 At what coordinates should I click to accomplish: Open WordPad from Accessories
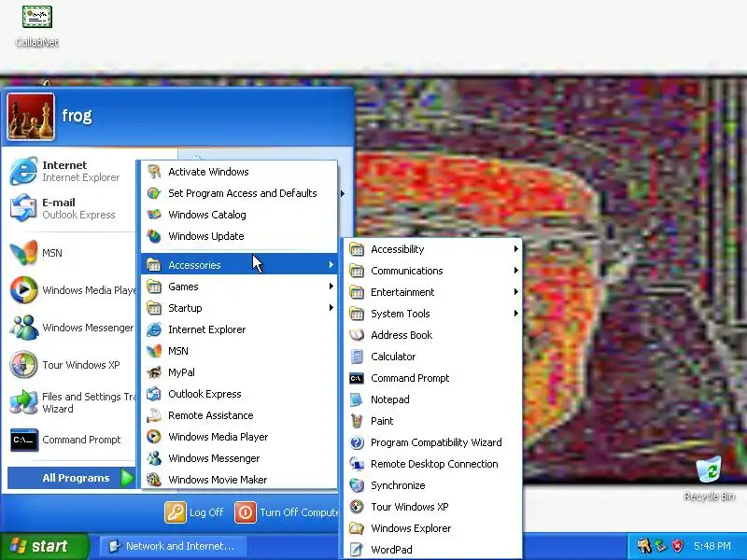[x=432, y=550]
